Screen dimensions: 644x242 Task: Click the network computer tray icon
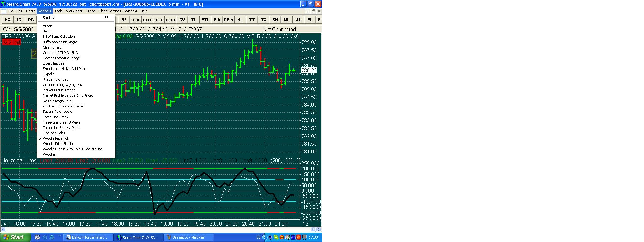pos(270,237)
